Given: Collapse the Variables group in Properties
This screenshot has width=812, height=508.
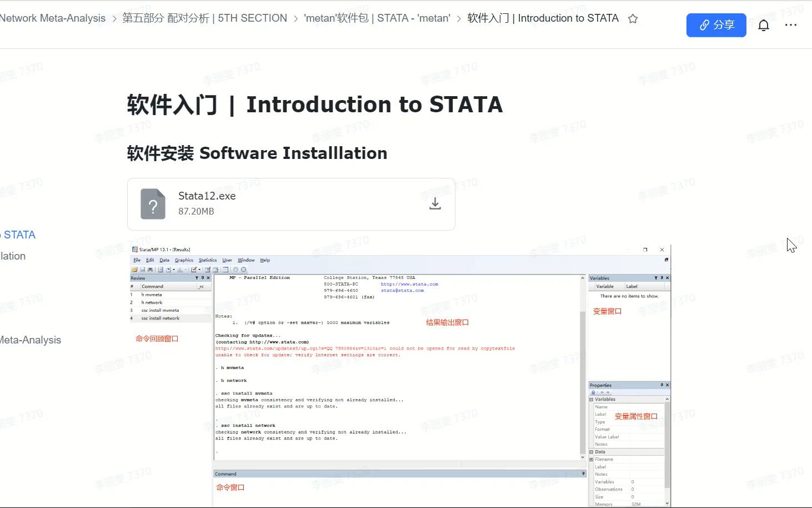Looking at the screenshot, I should 591,399.
